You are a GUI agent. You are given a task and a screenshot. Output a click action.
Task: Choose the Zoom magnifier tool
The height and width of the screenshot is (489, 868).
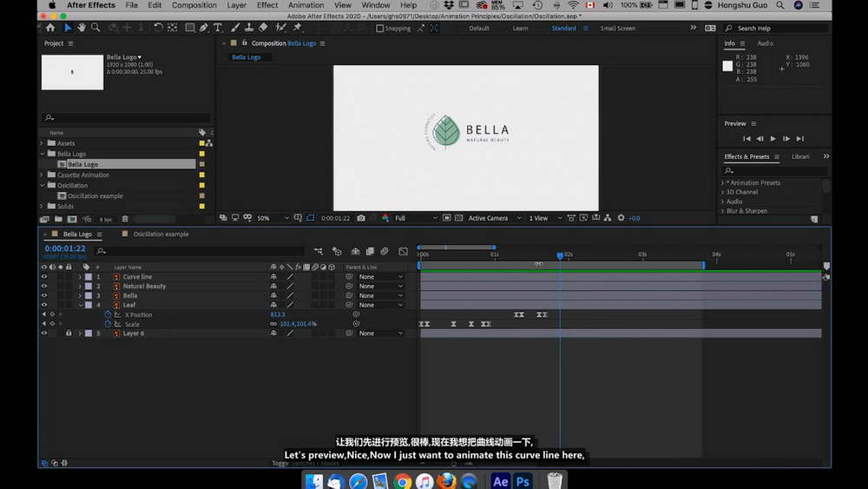(95, 28)
